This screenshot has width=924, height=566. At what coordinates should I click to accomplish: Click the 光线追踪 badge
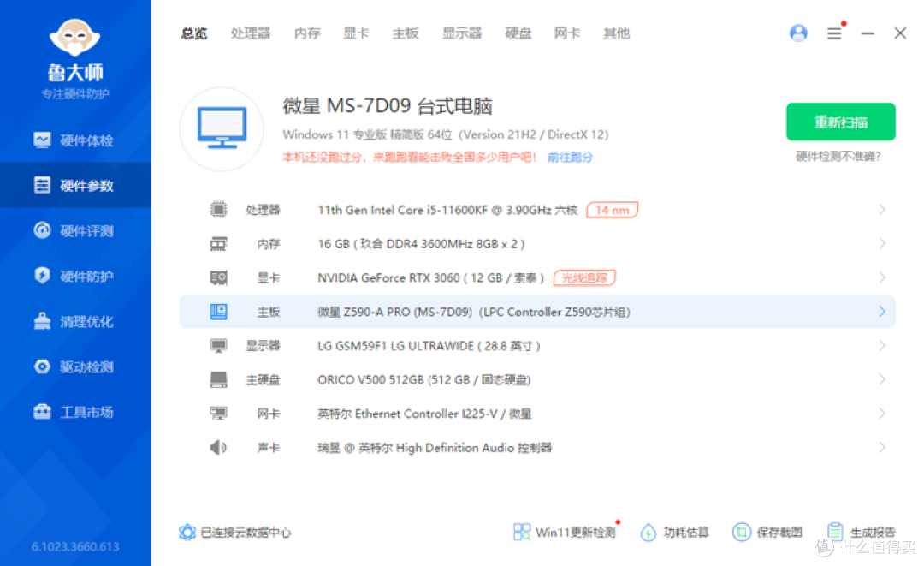pyautogui.click(x=584, y=277)
